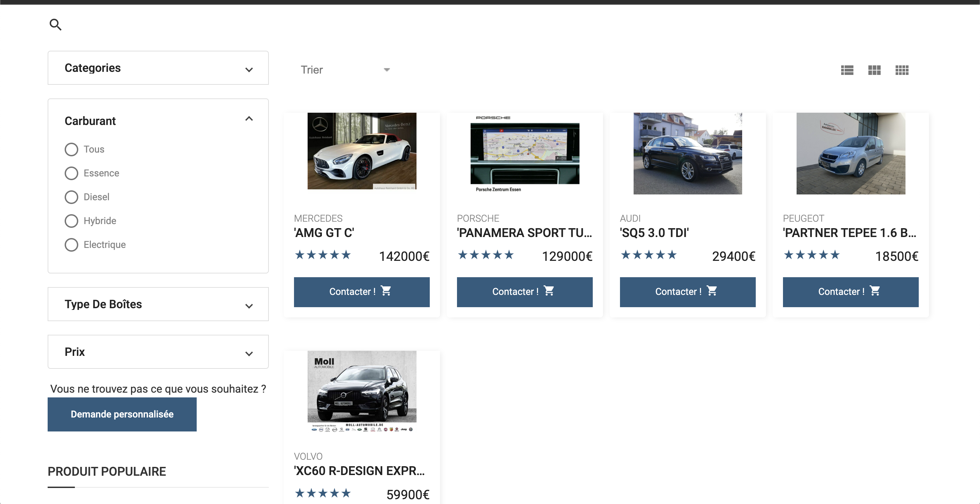Open the 'PARTNER TEPEE 1.6 B...' title
Image resolution: width=980 pixels, height=504 pixels.
[x=850, y=233]
